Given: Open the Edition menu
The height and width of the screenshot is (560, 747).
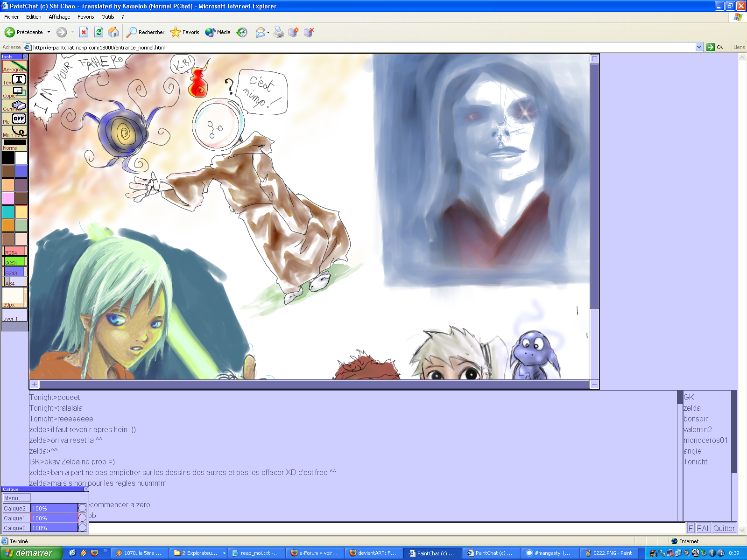Looking at the screenshot, I should click(x=34, y=17).
